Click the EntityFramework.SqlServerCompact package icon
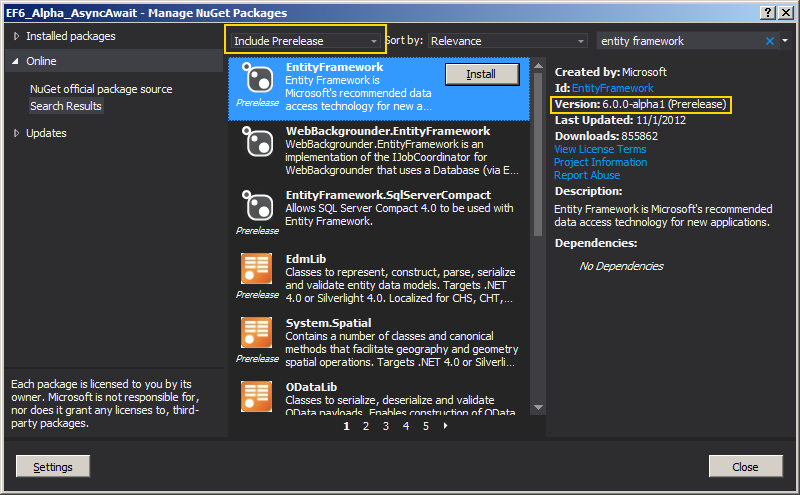800x495 pixels. 258,206
